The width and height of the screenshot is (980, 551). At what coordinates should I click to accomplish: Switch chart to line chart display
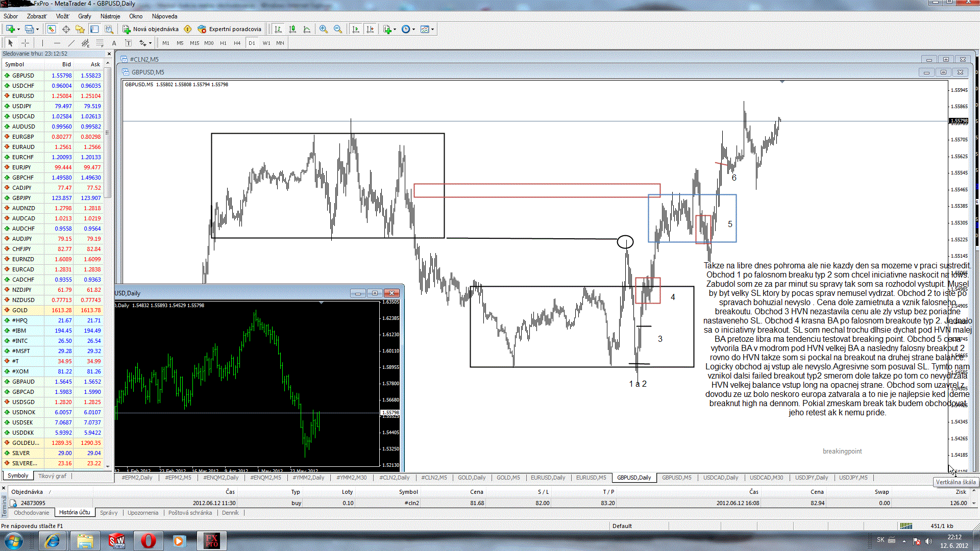(x=307, y=29)
